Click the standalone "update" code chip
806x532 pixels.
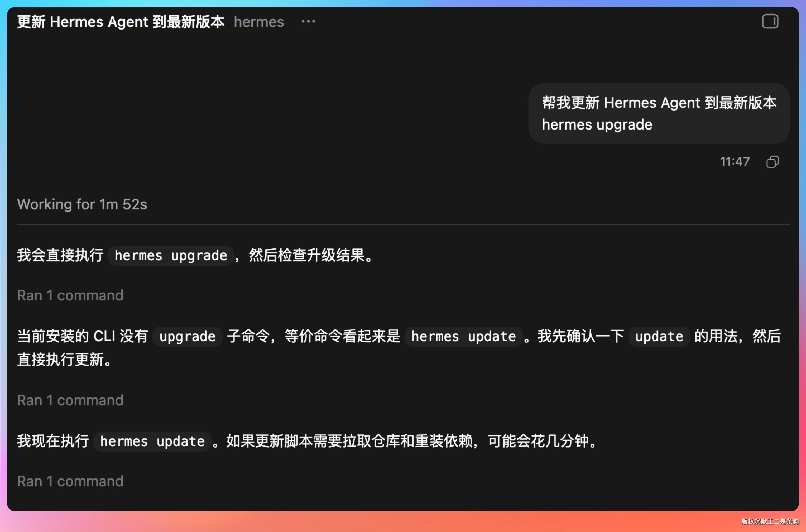tap(659, 337)
